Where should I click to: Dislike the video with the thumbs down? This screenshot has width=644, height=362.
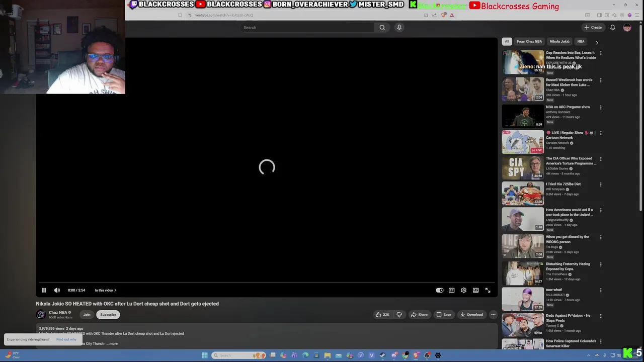(399, 315)
